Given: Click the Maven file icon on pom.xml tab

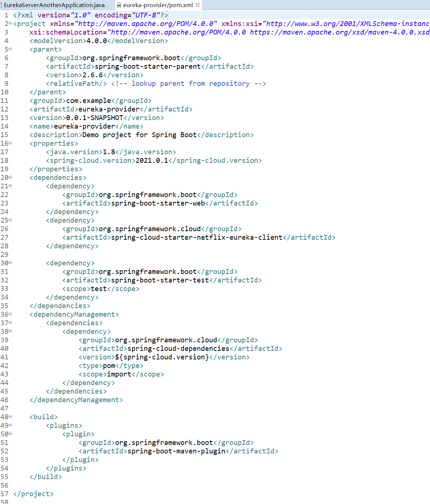Looking at the screenshot, I should (119, 5).
